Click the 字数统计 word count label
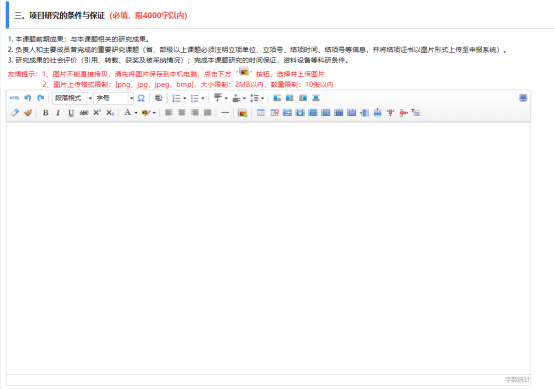This screenshot has width=554, height=389. coord(517,379)
